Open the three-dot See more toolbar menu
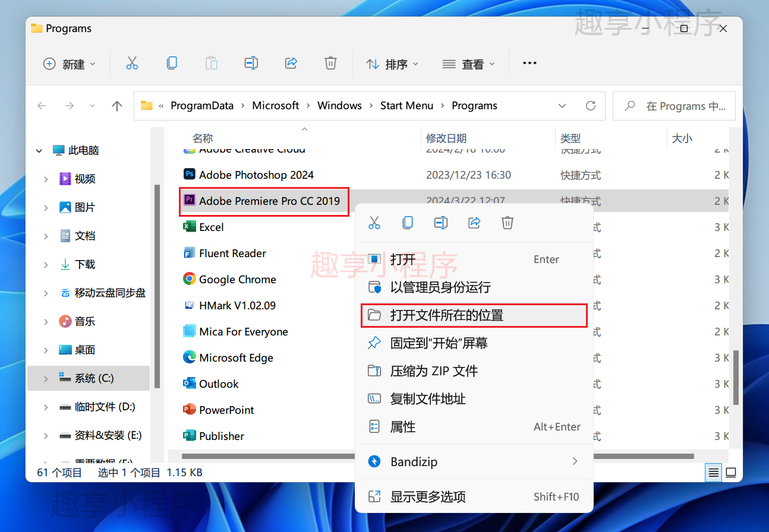Image resolution: width=769 pixels, height=532 pixels. [x=530, y=63]
